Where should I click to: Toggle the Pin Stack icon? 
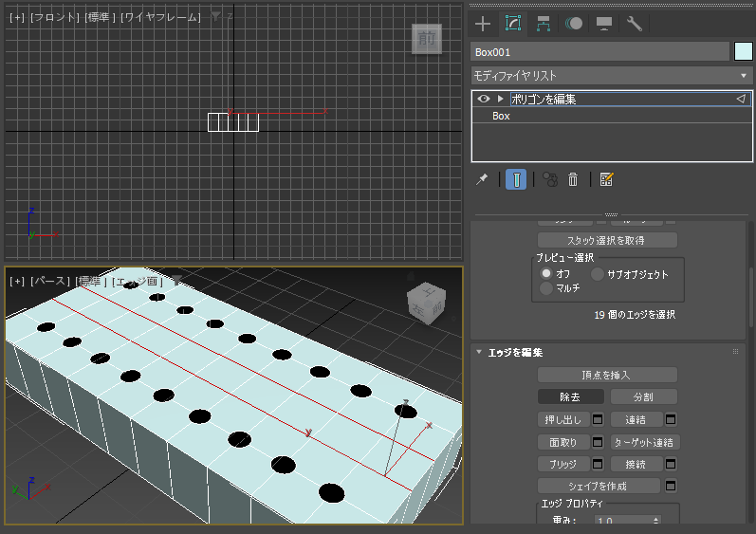pos(482,180)
